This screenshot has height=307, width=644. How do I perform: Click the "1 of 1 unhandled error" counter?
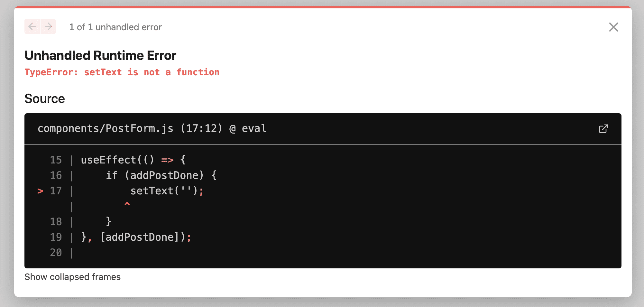[115, 27]
